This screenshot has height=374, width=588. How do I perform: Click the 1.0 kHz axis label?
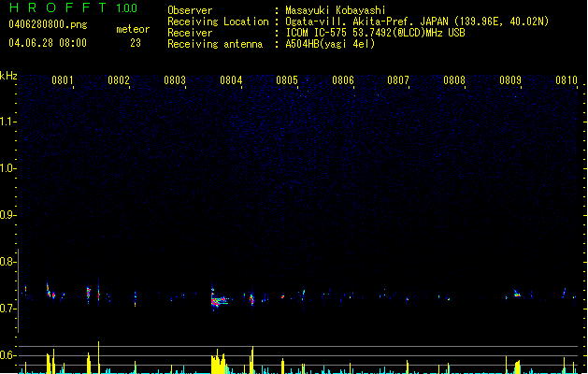[x=8, y=168]
